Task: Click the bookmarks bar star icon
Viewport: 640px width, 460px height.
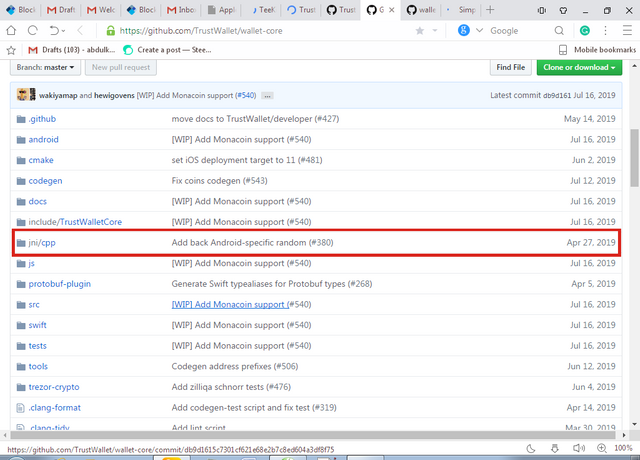Action: (11, 50)
